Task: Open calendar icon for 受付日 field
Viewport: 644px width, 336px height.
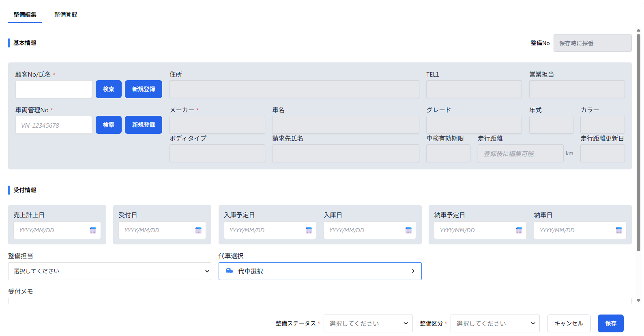Action: (x=198, y=230)
